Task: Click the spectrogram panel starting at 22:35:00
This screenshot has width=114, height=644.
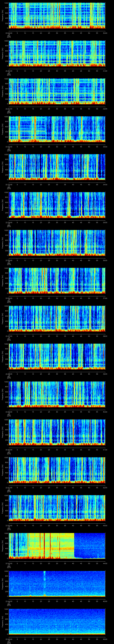Action: (x=57, y=243)
